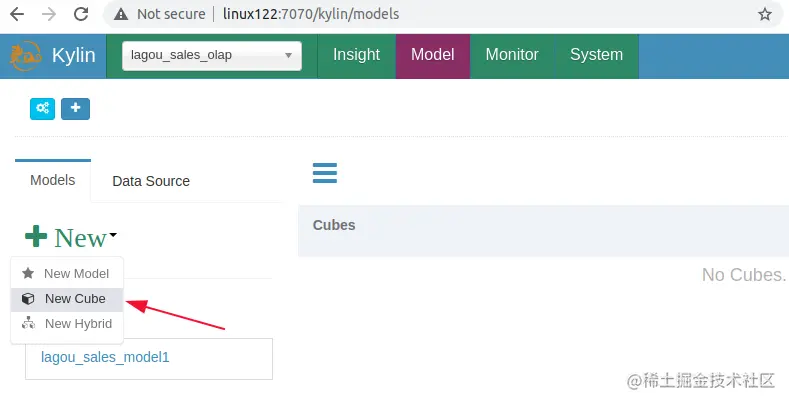The width and height of the screenshot is (789, 404).
Task: Reload the page with refresh icon
Action: click(x=81, y=14)
